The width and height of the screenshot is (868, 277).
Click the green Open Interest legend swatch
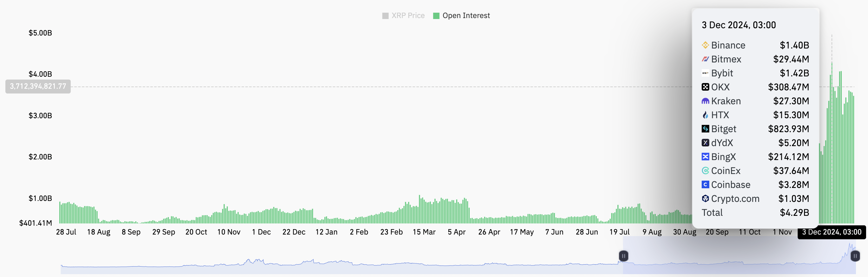436,16
